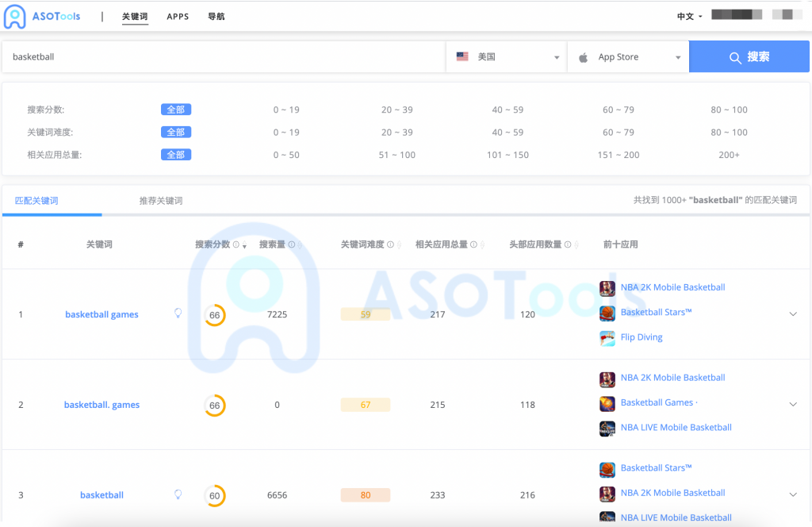Image resolution: width=812 pixels, height=527 pixels.
Task: Click the Basketball Games app icon
Action: 607,404
